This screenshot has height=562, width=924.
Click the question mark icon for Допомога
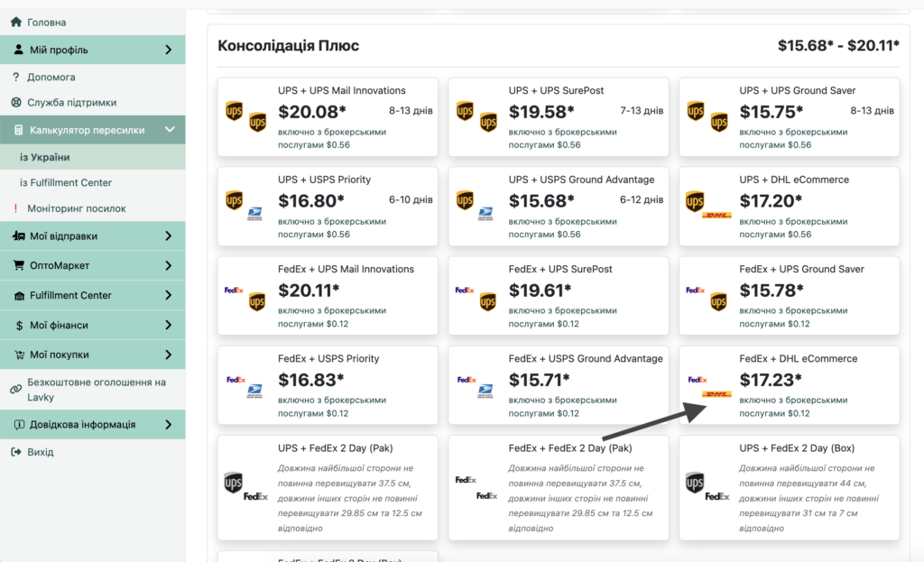[x=16, y=77]
